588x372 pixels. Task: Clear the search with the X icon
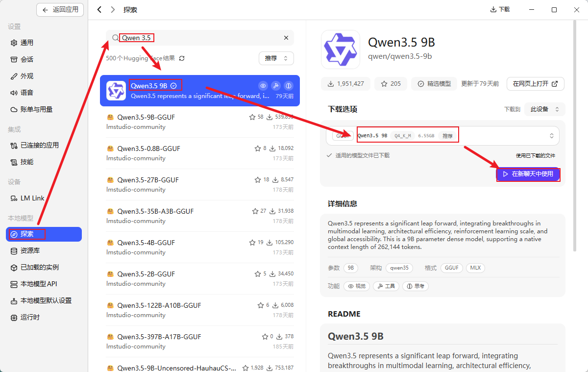point(286,38)
